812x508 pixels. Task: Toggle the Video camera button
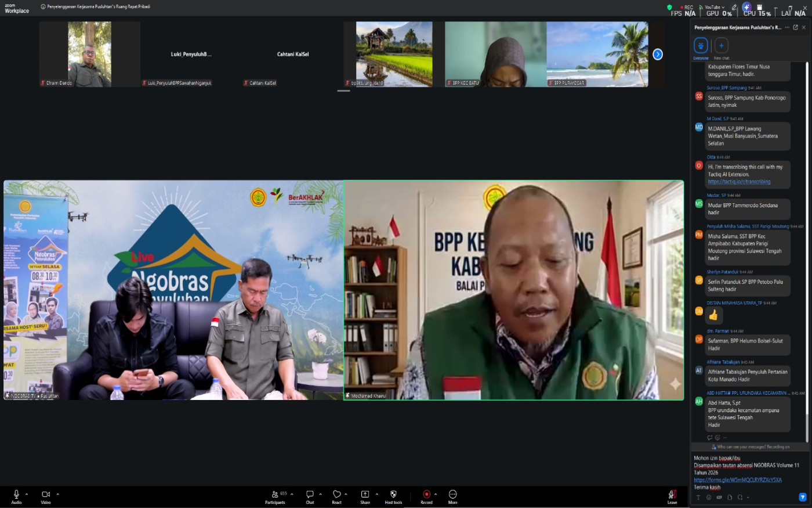pyautogui.click(x=46, y=495)
